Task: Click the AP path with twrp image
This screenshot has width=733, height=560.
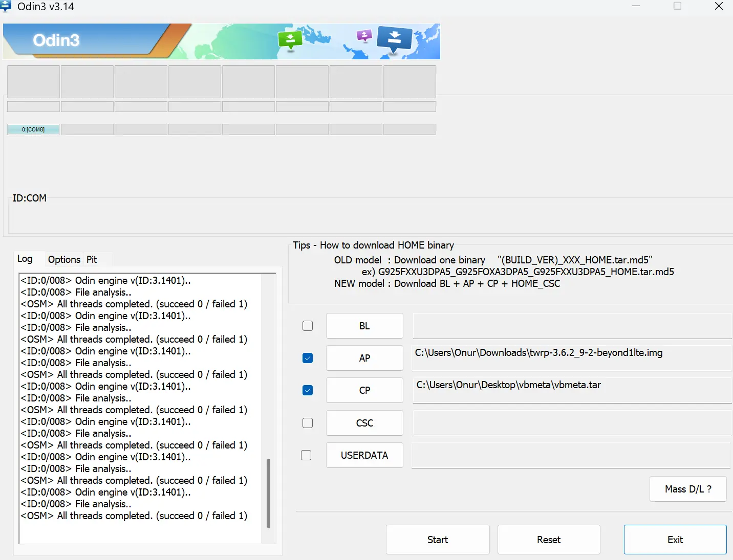Action: point(572,358)
